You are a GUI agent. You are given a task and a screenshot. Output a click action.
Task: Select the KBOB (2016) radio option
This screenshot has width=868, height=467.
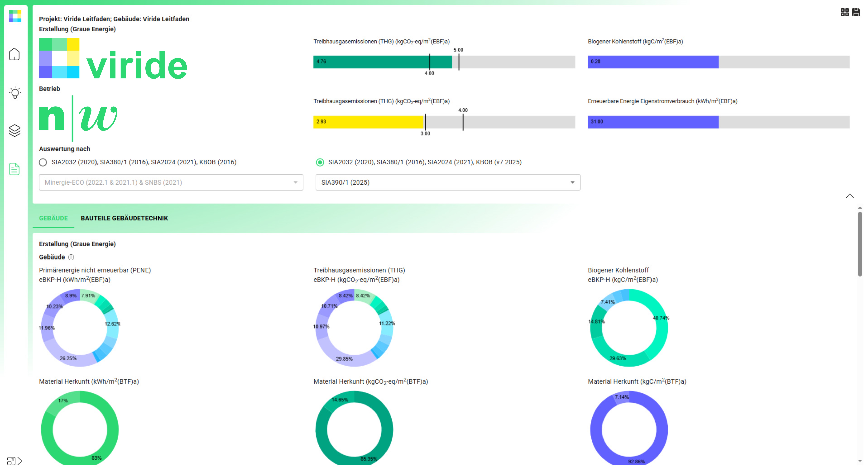43,162
